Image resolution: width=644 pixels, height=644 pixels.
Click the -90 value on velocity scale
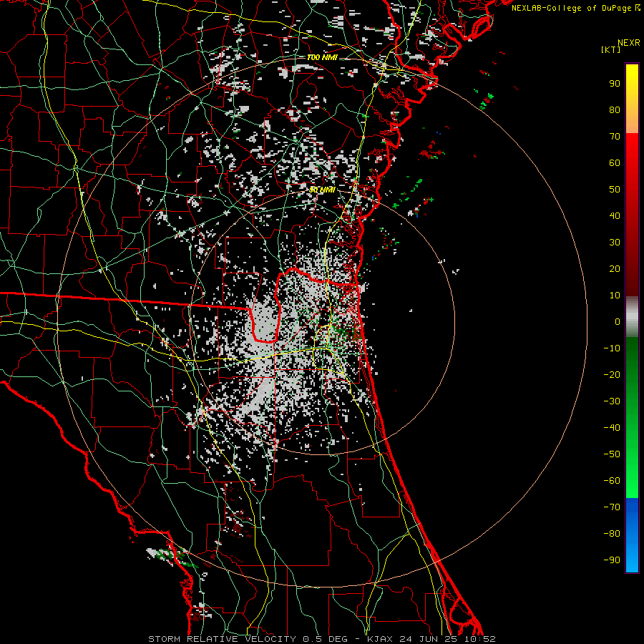[x=612, y=560]
